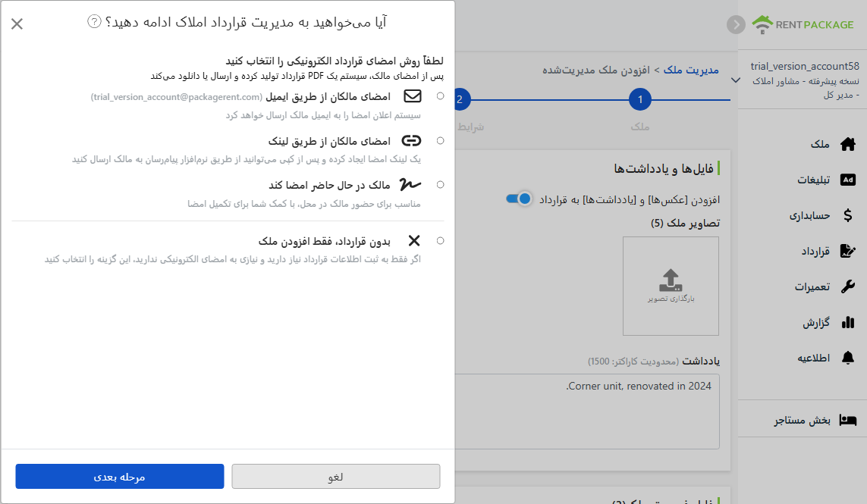Click the bed icon for بخش مستاجر
This screenshot has height=504, width=867.
pos(847,420)
